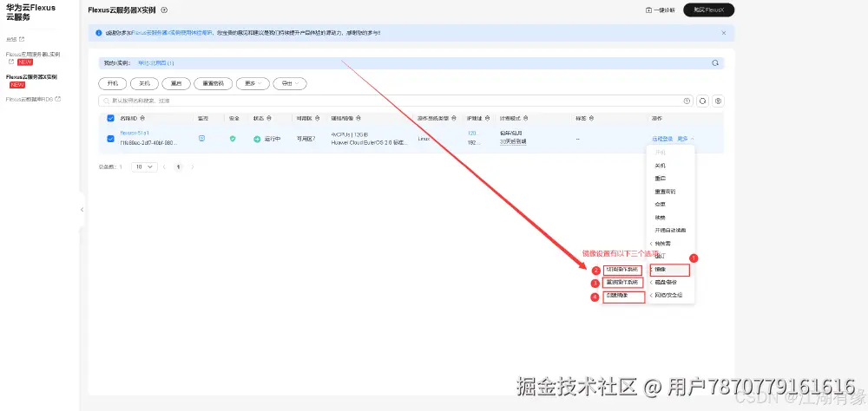This screenshot has height=411, width=868.
Task: Click the 重启 restart button above table
Action: point(176,83)
